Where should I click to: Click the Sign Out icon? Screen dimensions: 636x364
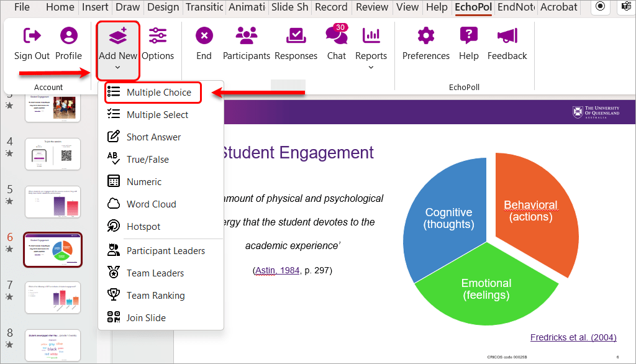32,35
